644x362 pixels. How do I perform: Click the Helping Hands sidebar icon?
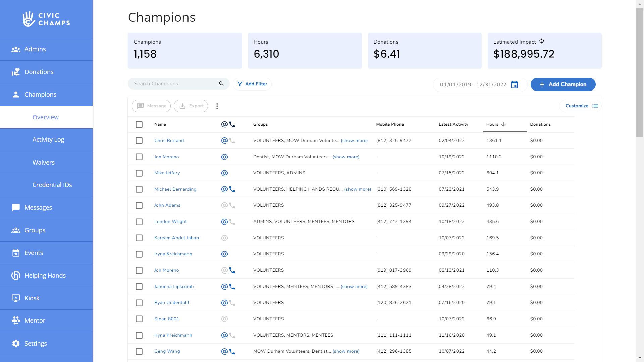pos(16,276)
